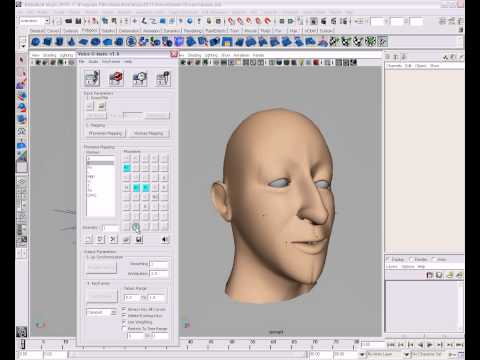480x360 pixels.
Task: Toggle first checkbox above Use Weighting
Action: (x=124, y=309)
